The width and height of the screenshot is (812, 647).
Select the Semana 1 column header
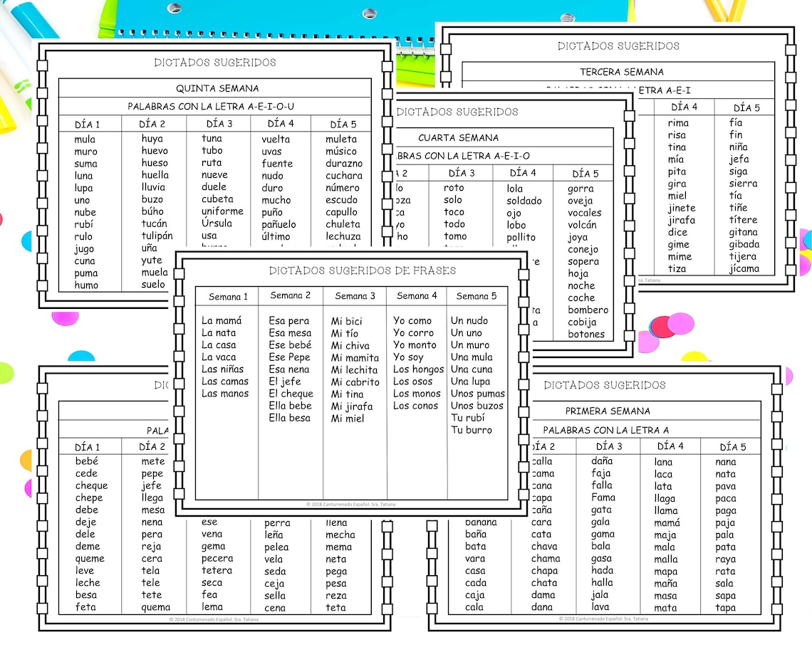pyautogui.click(x=228, y=297)
